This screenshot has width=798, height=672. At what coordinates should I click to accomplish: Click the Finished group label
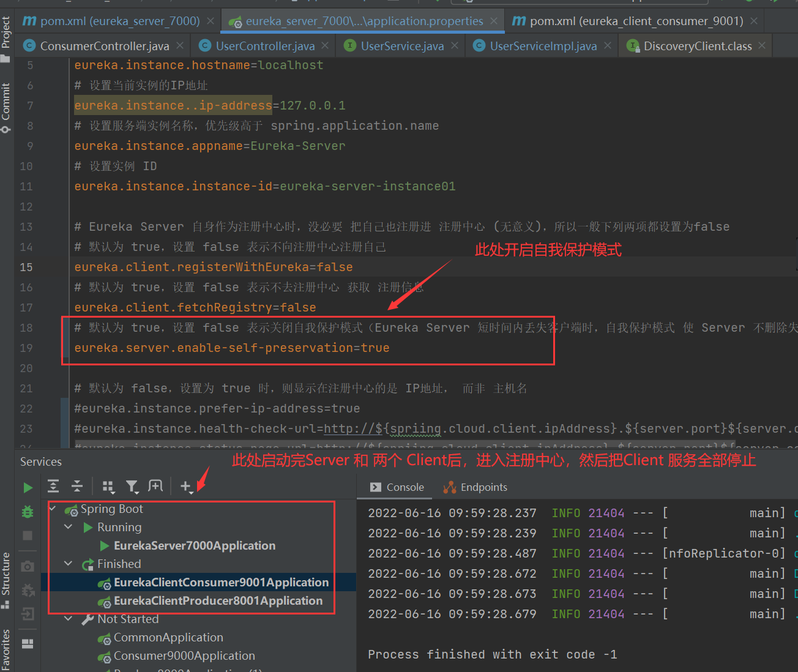(x=119, y=564)
